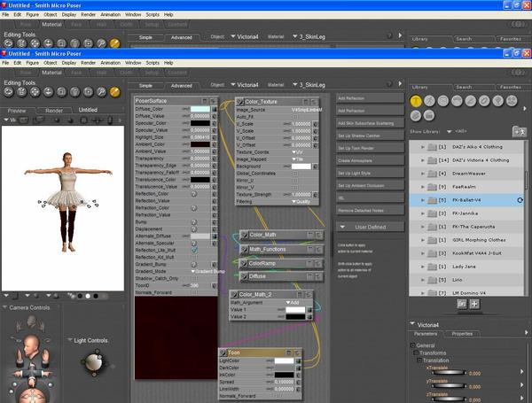
Task: Select the Translate In/Out tool, front window
Action: point(48,92)
